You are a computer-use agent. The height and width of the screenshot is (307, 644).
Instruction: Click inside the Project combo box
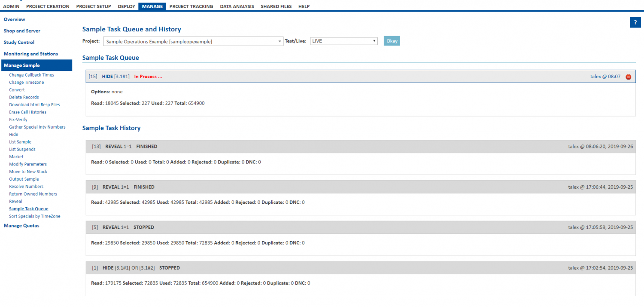click(x=185, y=40)
